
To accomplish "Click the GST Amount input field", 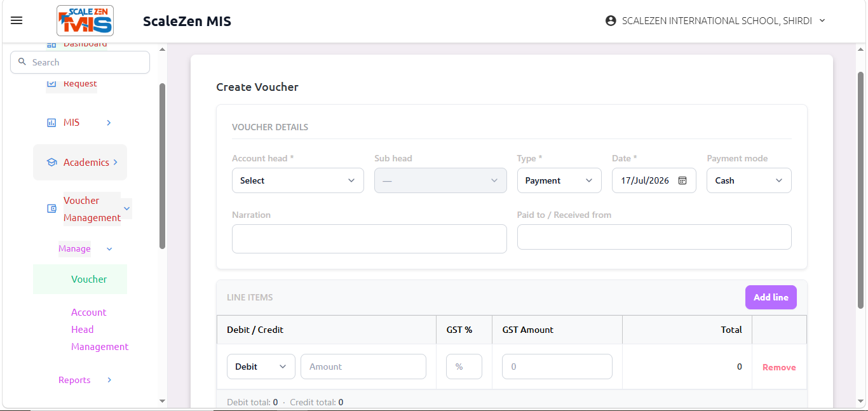I will coord(557,367).
